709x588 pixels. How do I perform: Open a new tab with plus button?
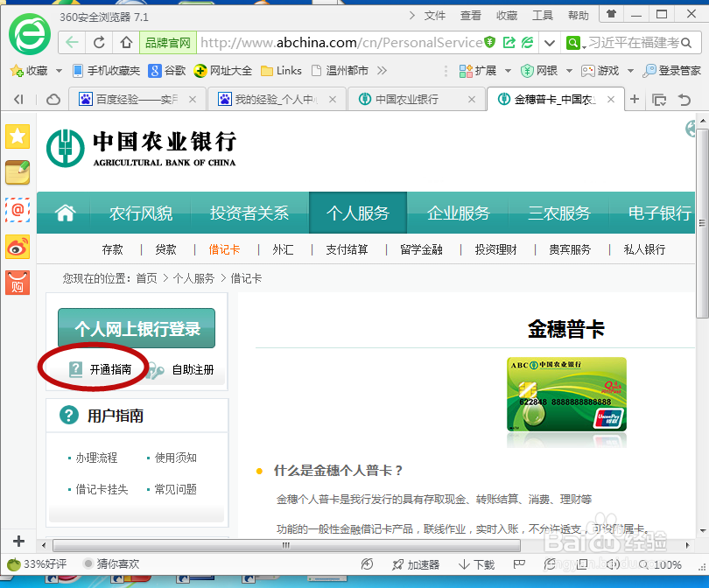(635, 99)
